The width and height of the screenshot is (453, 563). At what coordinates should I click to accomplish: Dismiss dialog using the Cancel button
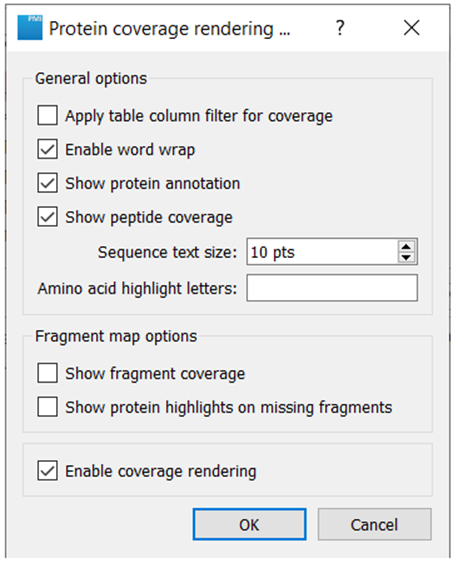(374, 525)
